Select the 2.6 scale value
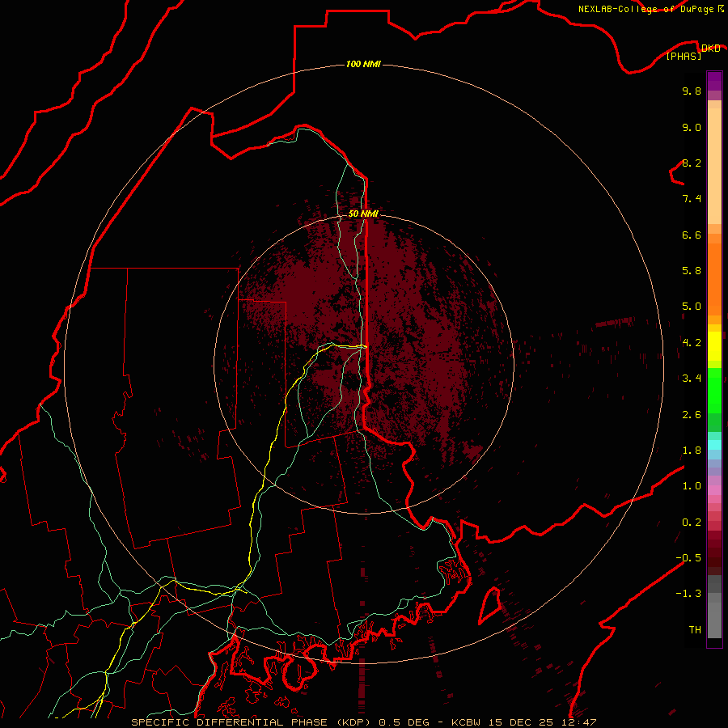Screen dimensions: 728x728 pos(692,415)
